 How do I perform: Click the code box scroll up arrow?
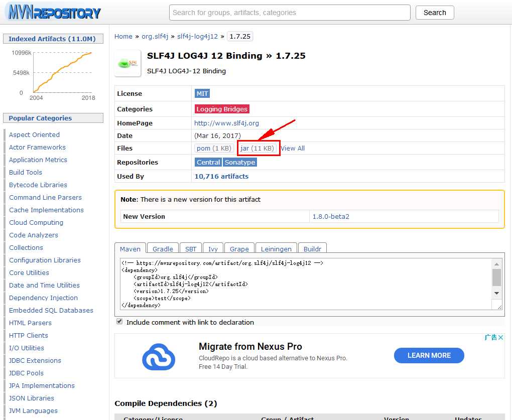(x=496, y=264)
